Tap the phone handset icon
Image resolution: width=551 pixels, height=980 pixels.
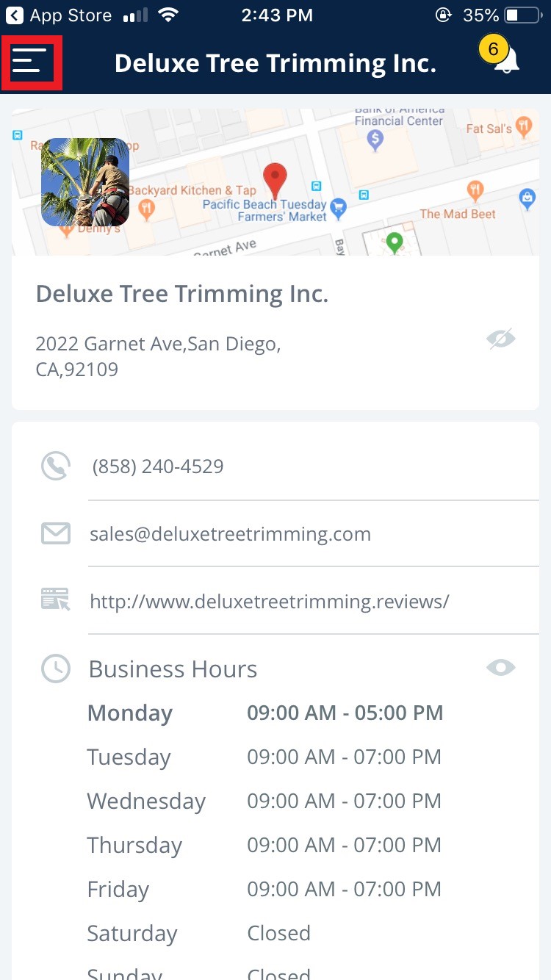click(x=56, y=466)
